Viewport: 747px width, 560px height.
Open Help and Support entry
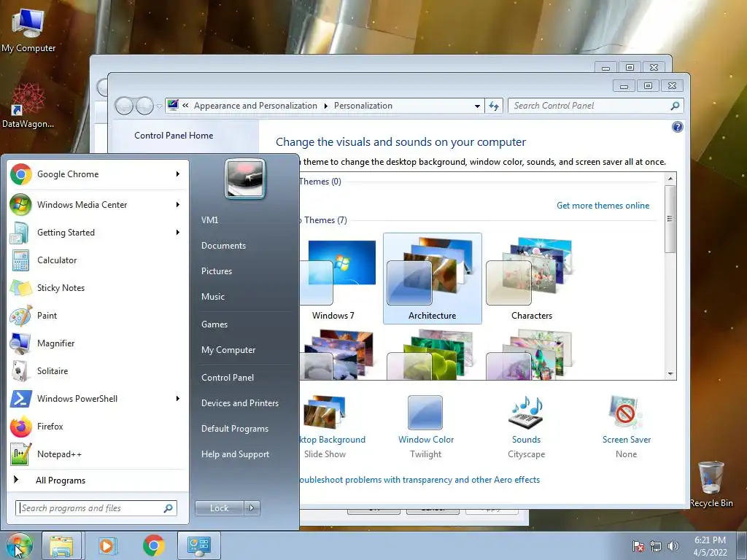pyautogui.click(x=236, y=454)
